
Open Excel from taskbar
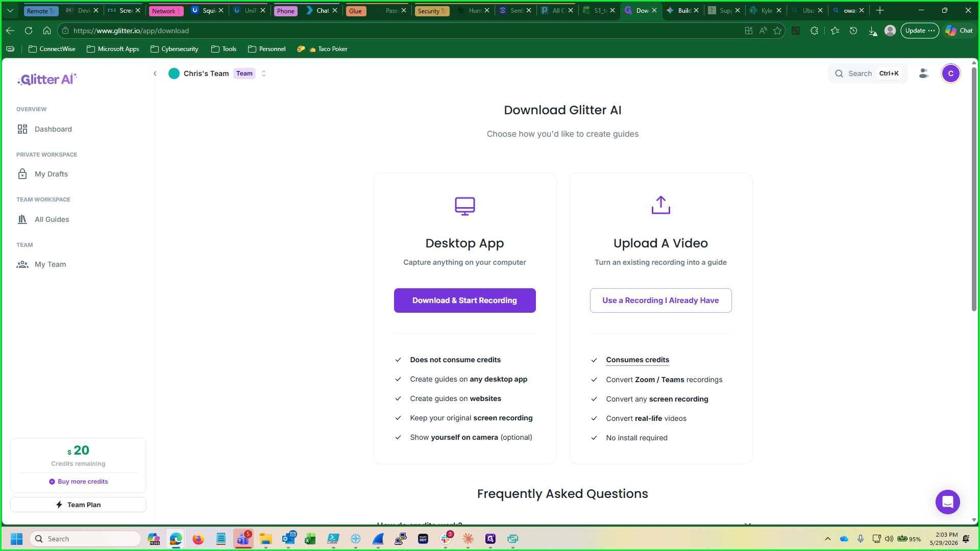tap(310, 539)
